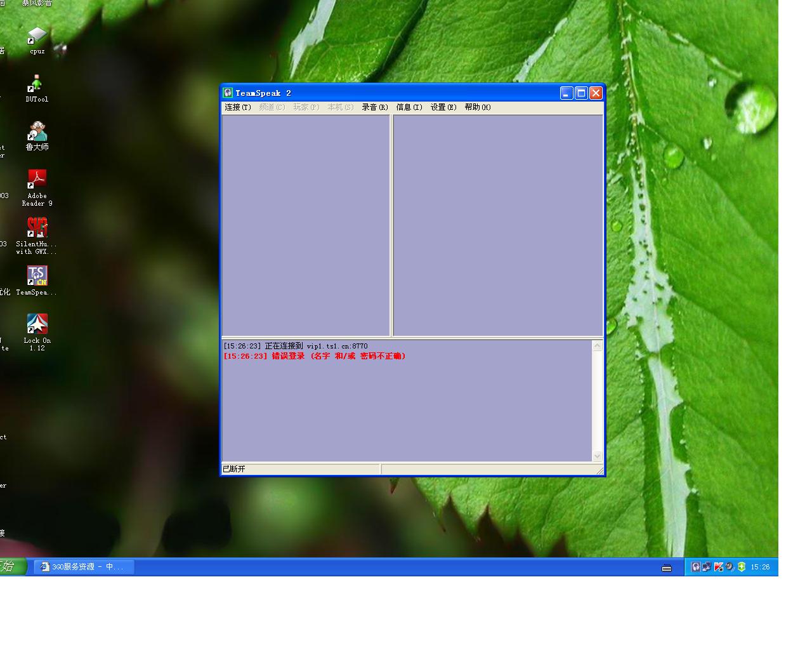Switch to the 3G0服务资源 taskbar window

(84, 567)
